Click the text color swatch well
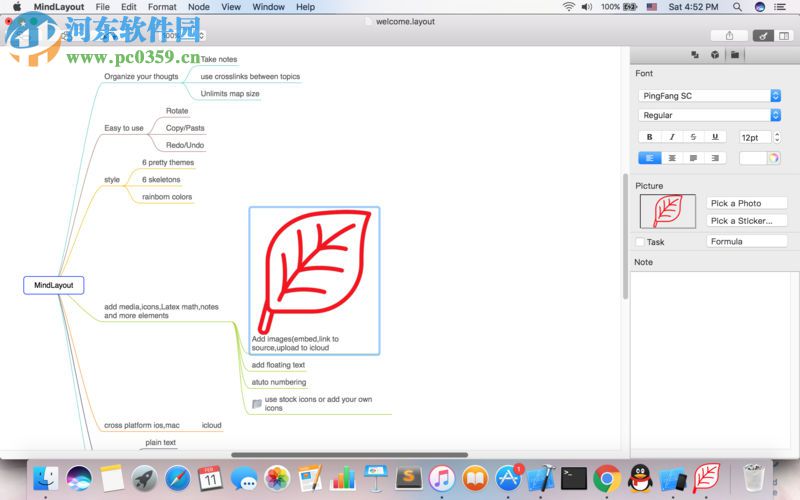Screen dimensions: 800x500 click(753, 158)
